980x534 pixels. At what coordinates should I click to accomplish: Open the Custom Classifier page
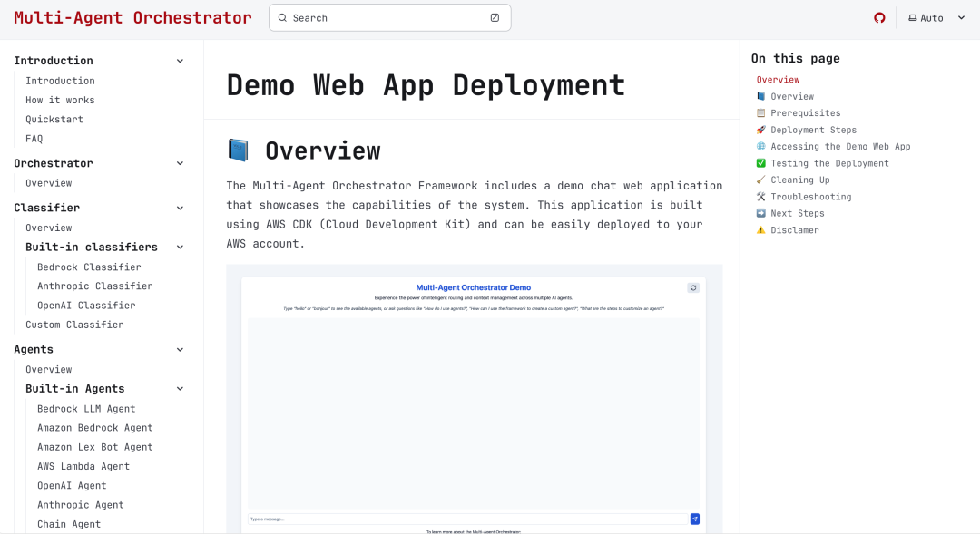(74, 325)
